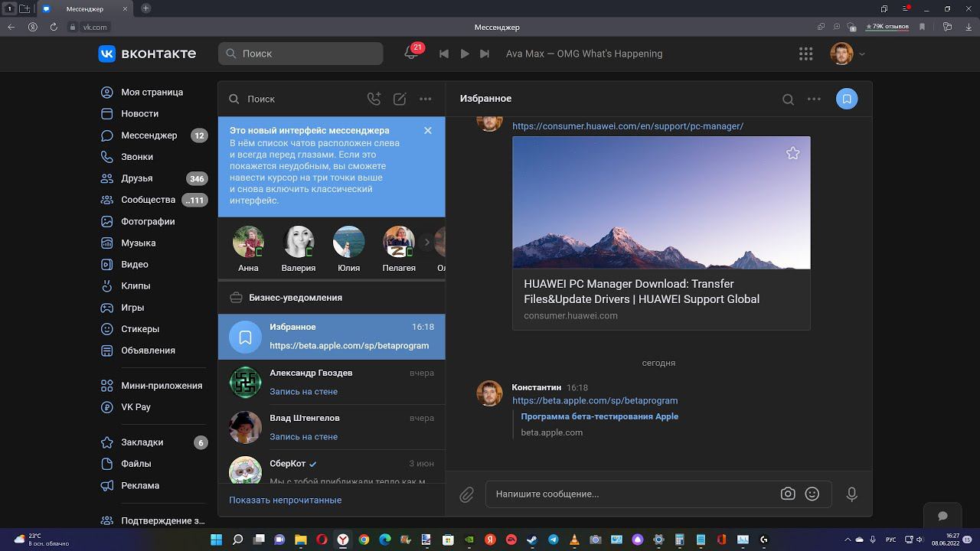980x551 pixels.
Task: Open Мессенджер from sidebar
Action: point(149,135)
